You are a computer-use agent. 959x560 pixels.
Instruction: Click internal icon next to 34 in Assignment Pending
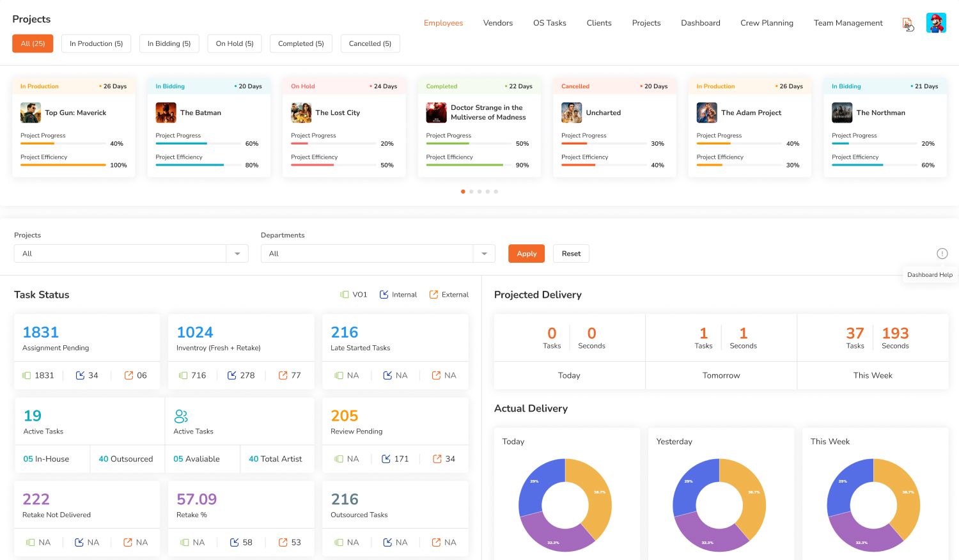pos(80,375)
